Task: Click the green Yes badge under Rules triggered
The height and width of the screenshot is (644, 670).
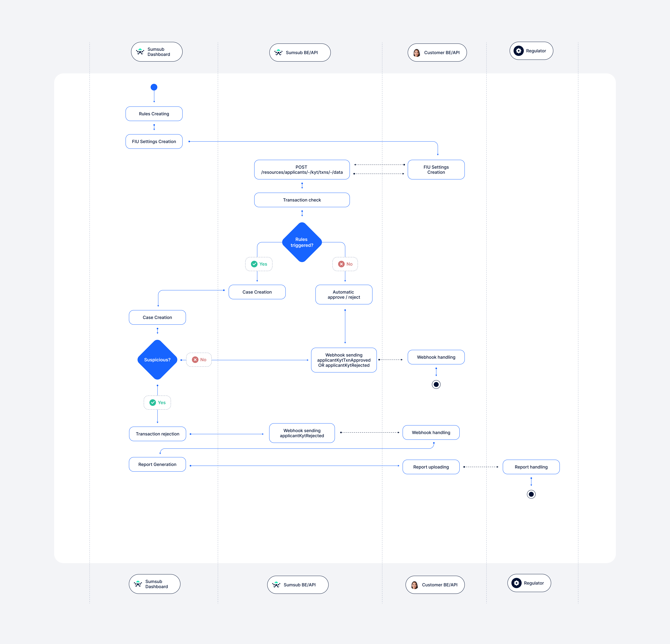Action: point(259,264)
